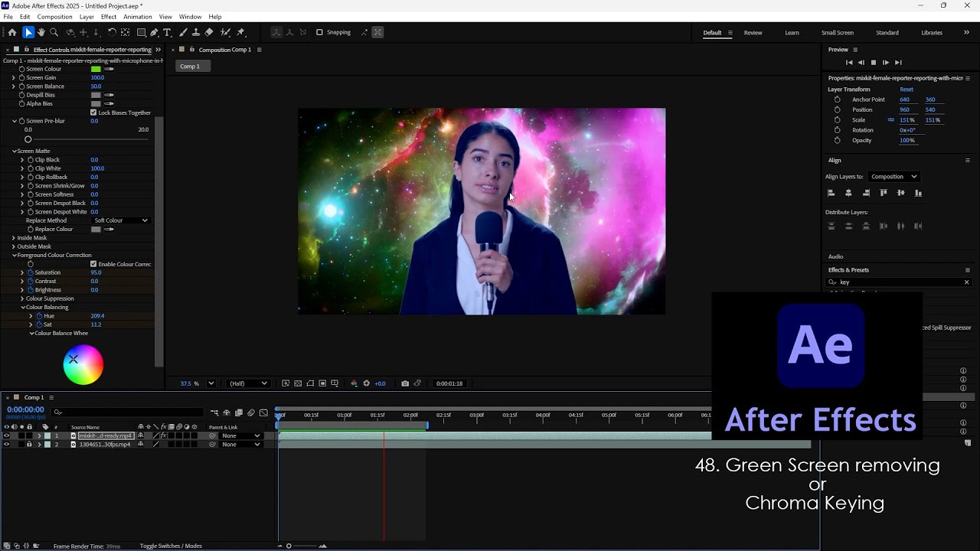Jump to first frame in Preview
The width and height of the screenshot is (980, 551).
849,63
